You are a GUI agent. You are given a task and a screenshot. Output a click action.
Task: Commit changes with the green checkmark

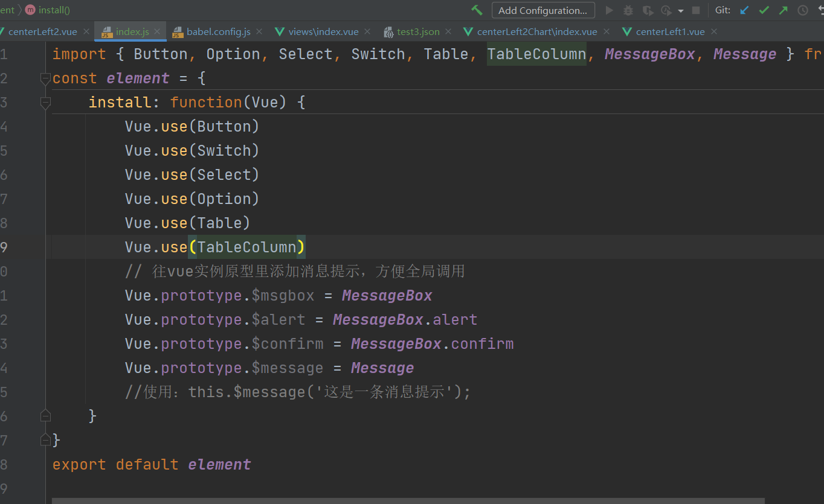click(x=764, y=10)
